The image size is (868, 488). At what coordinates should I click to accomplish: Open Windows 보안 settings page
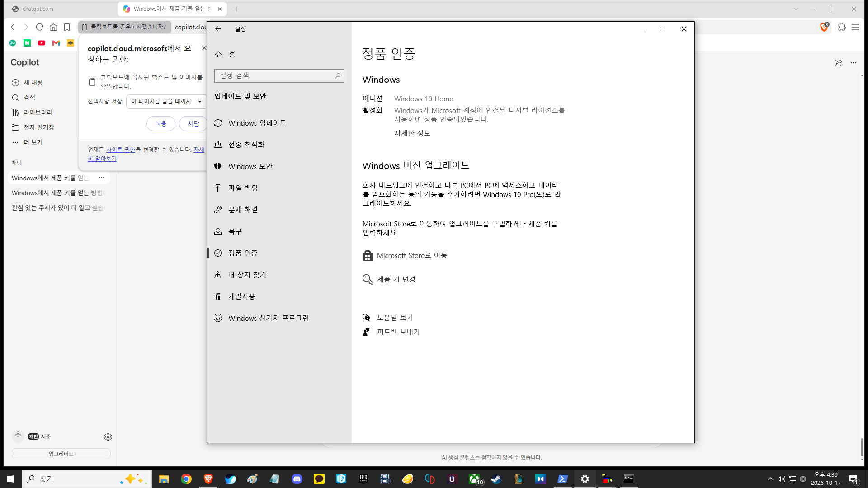279,166
